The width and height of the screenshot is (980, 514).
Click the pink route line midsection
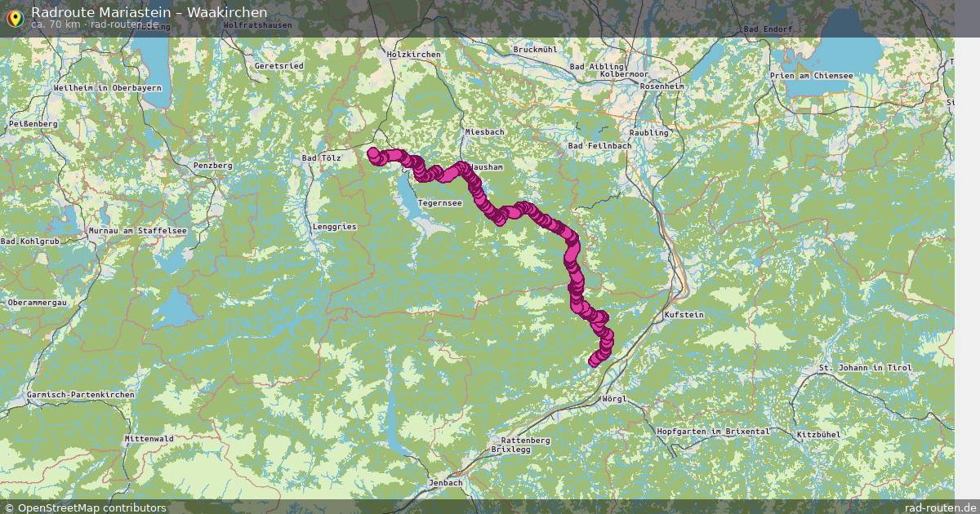(523, 210)
